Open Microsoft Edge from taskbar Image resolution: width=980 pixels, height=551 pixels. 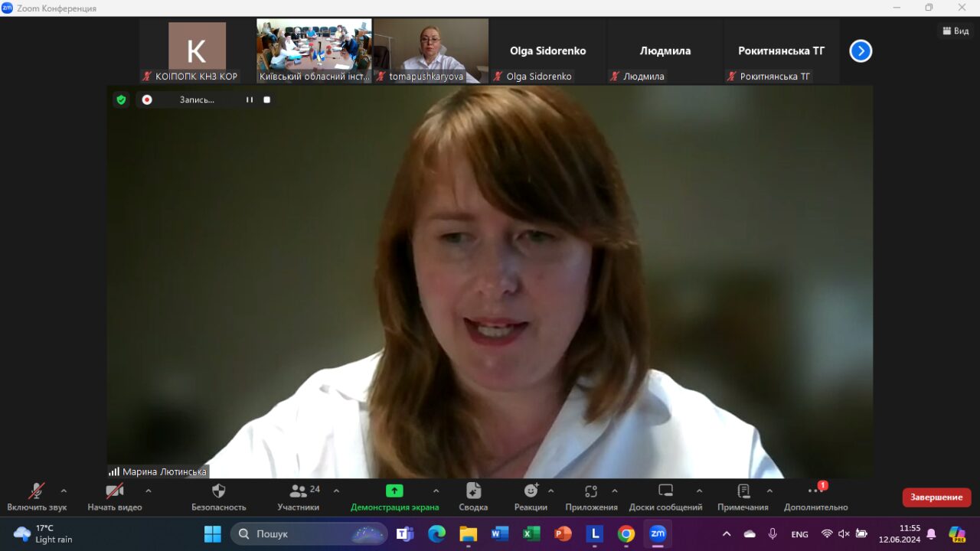(436, 533)
